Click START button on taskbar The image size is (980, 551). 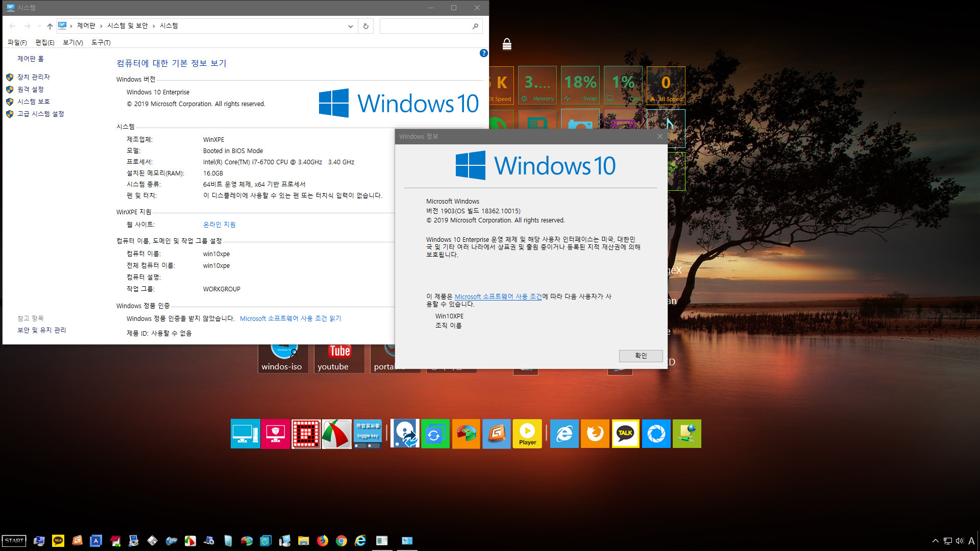(14, 541)
